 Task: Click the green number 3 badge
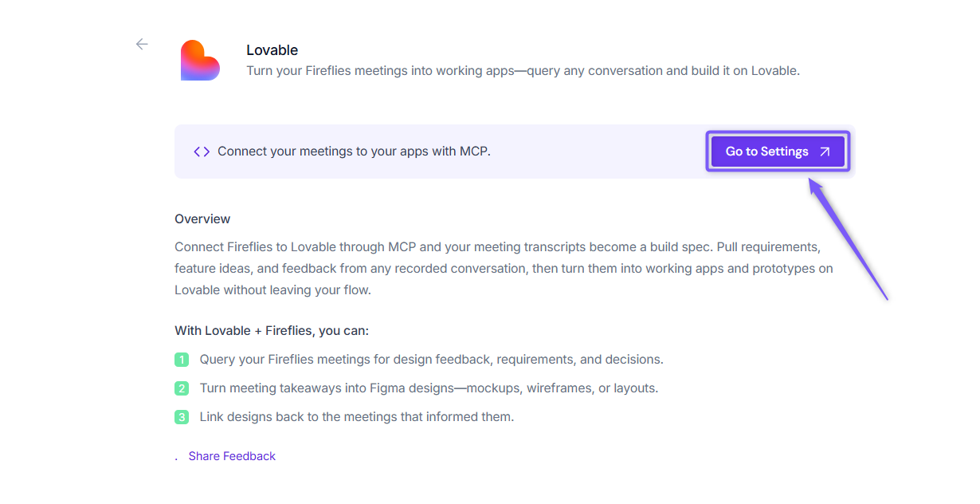(182, 417)
